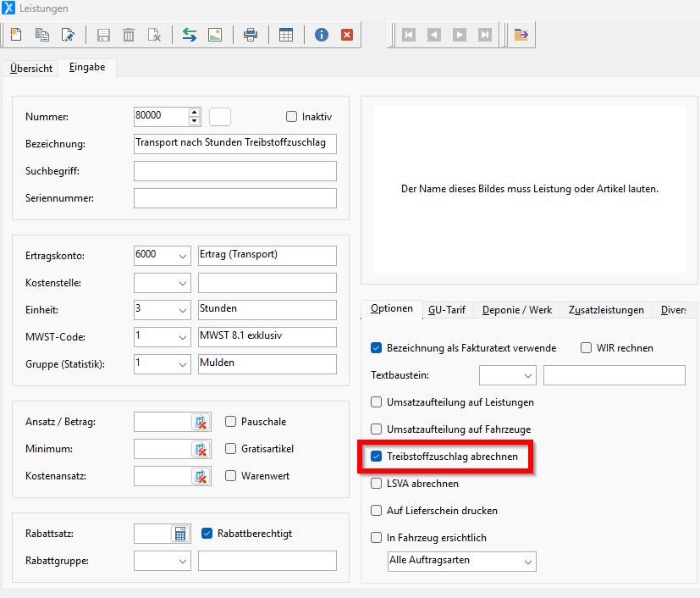Viewport: 700px width, 598px height.
Task: Click the copy record toolbar icon
Action: click(41, 35)
